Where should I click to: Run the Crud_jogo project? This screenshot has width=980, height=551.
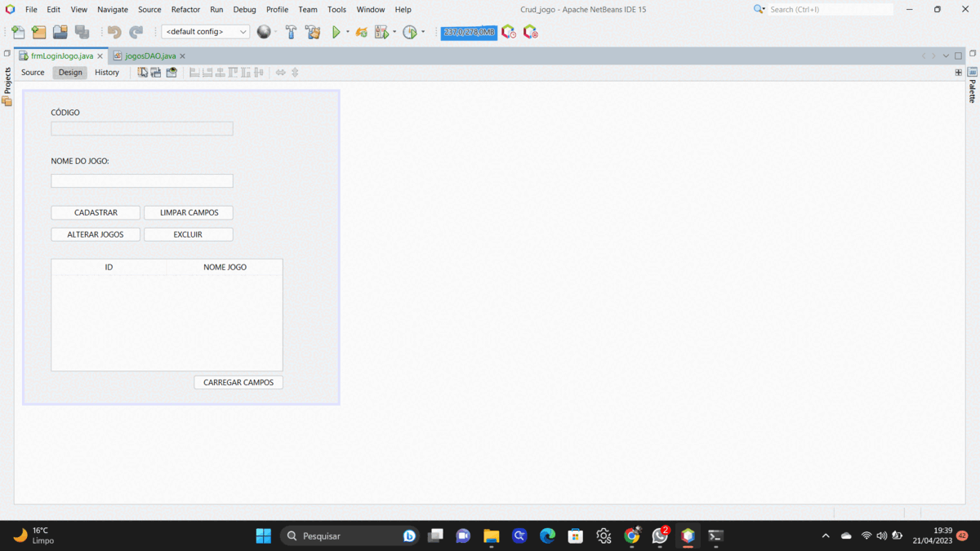(336, 32)
